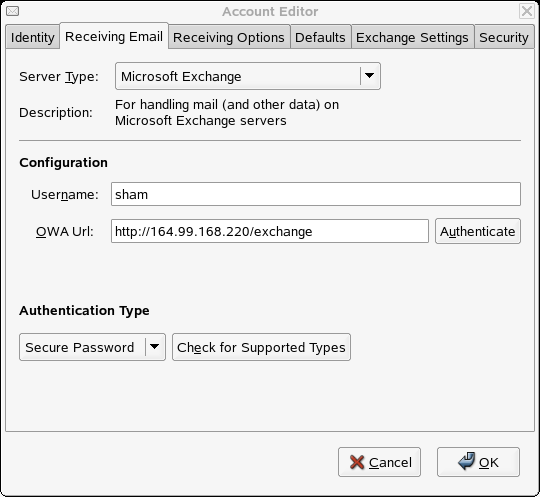Click the Authenticate button
The height and width of the screenshot is (497, 540).
pyautogui.click(x=478, y=231)
